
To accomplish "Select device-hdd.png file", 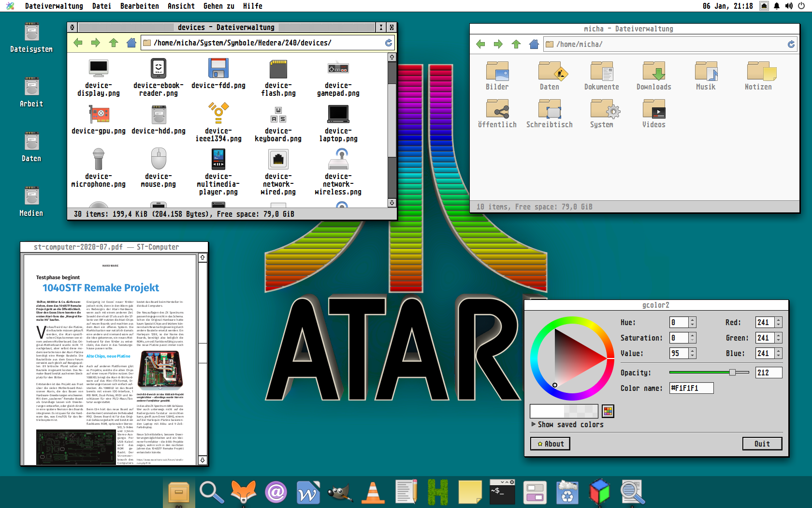I will pyautogui.click(x=159, y=120).
